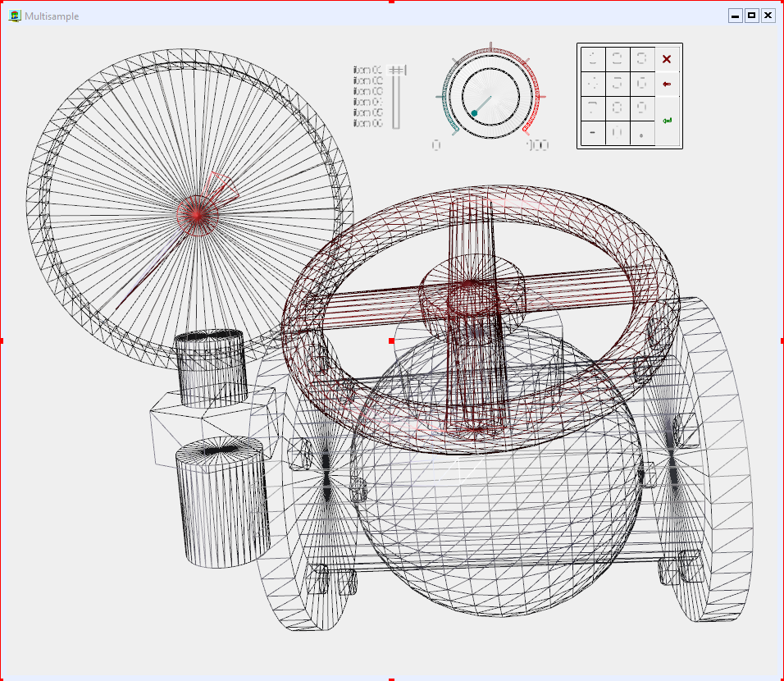This screenshot has width=784, height=681.
Task: Select the bottom item in the item list
Action: coord(367,123)
